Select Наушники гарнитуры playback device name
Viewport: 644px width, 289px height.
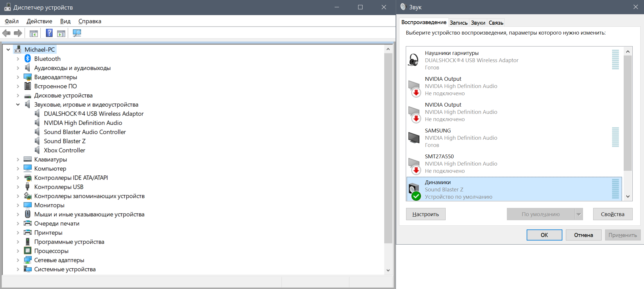pos(452,53)
